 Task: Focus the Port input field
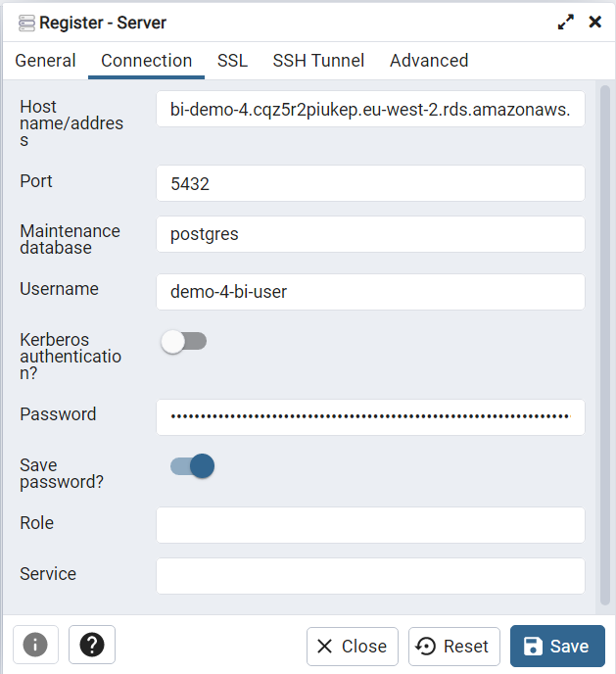(370, 183)
